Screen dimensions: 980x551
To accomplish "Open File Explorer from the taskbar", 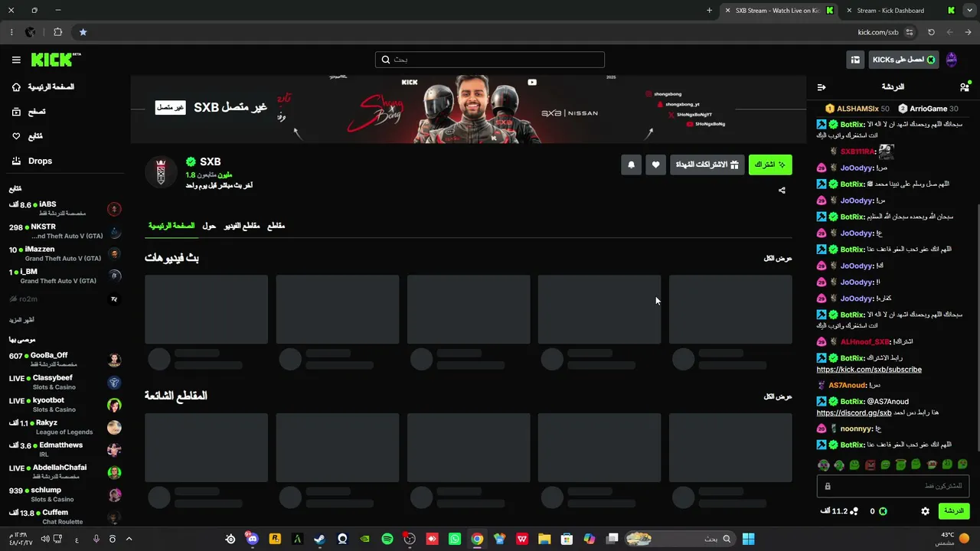I will [x=544, y=539].
